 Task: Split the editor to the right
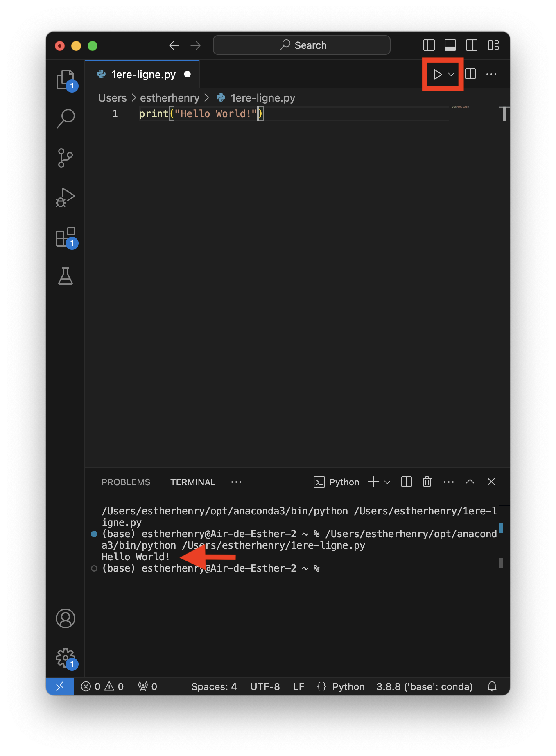click(x=471, y=74)
